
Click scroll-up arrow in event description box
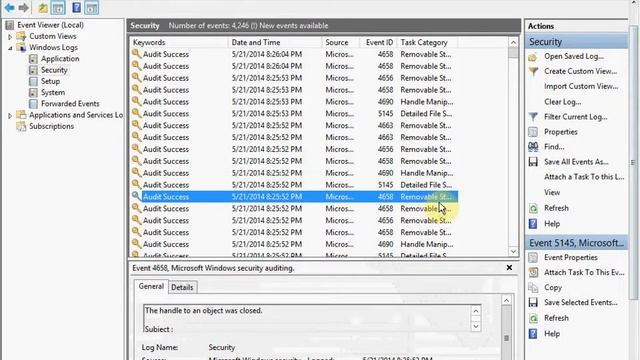(x=476, y=311)
